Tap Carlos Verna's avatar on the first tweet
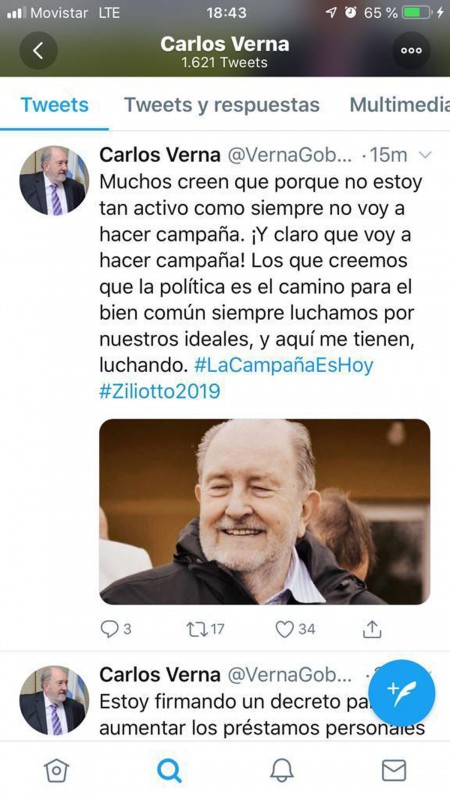This screenshot has height=800, width=450. (x=54, y=181)
